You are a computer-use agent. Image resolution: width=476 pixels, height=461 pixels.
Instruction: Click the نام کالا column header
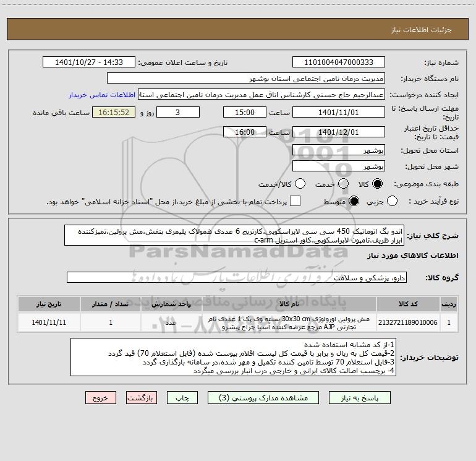pyautogui.click(x=289, y=304)
